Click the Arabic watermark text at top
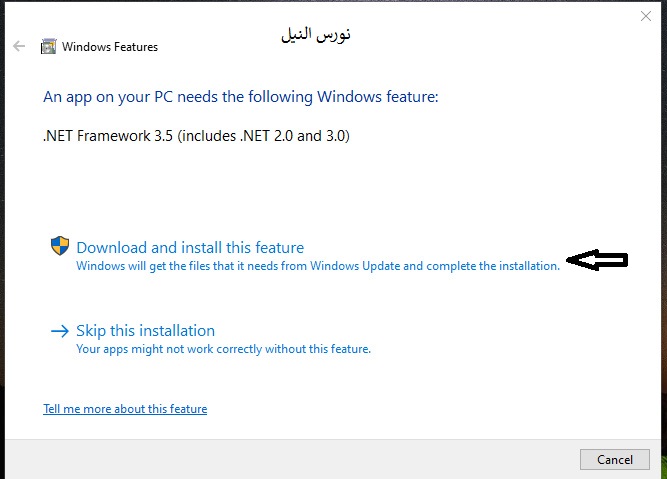 [x=316, y=36]
